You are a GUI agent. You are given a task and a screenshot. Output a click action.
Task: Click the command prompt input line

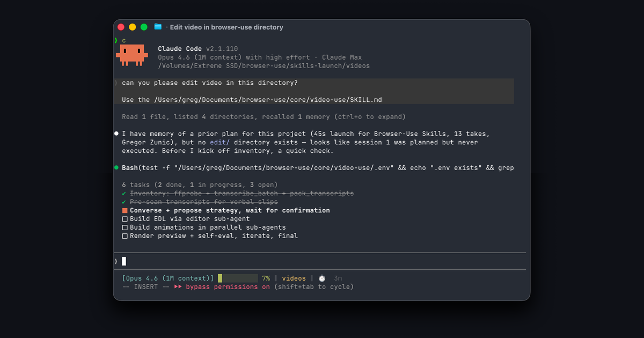pos(319,261)
